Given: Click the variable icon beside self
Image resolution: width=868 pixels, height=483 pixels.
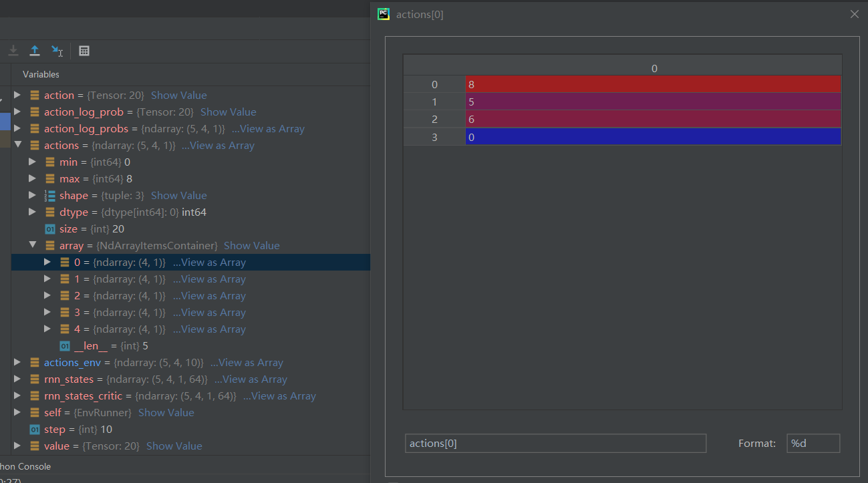Looking at the screenshot, I should point(35,412).
